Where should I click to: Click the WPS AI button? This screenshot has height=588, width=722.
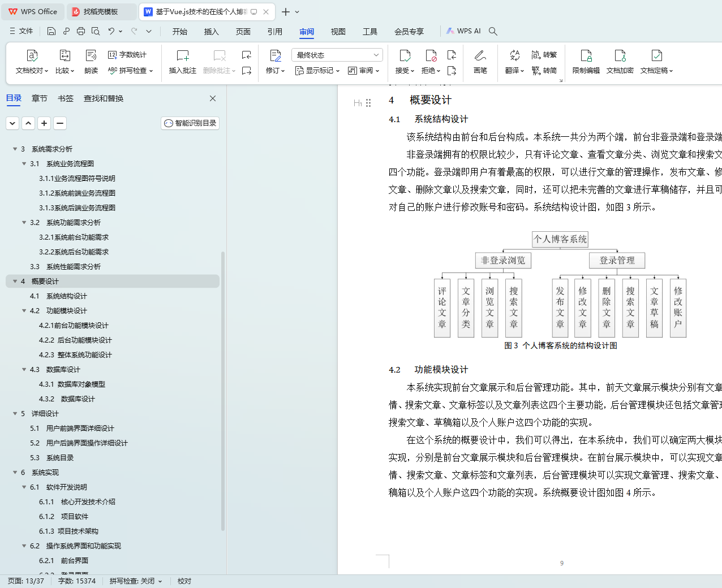tap(463, 31)
